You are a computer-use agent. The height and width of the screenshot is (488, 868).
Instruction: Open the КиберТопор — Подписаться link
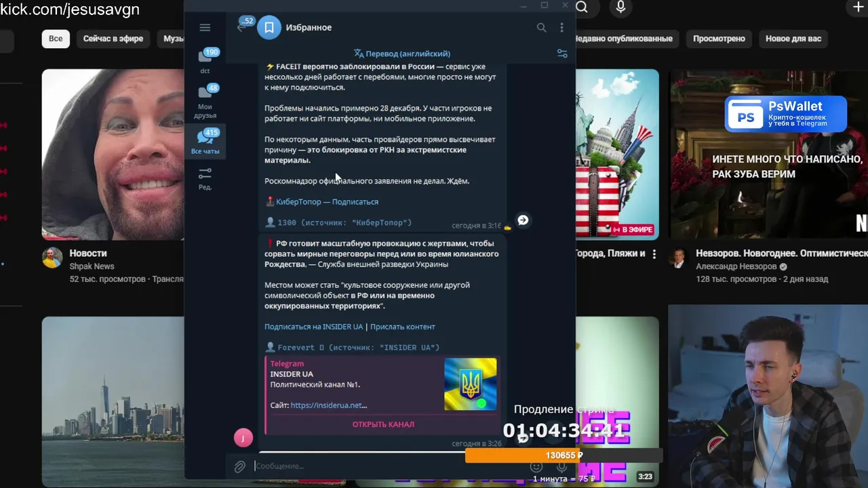click(327, 202)
